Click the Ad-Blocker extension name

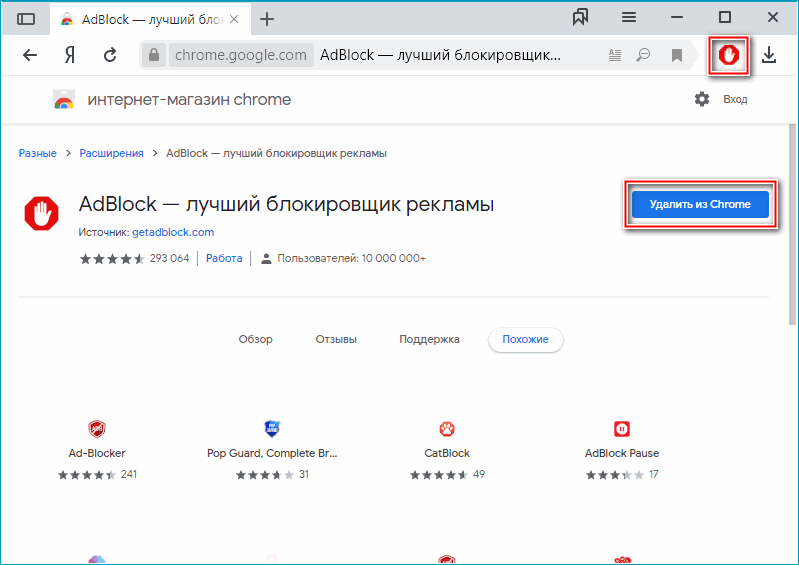coord(97,453)
